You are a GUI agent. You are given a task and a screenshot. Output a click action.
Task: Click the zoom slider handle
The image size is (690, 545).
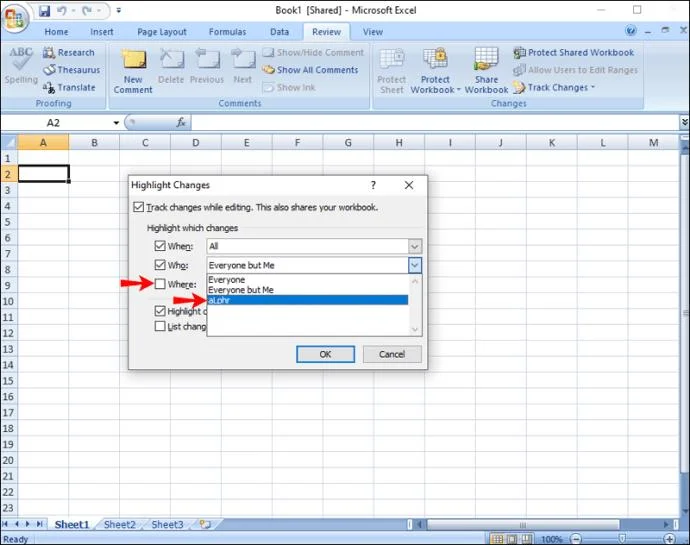tap(622, 539)
